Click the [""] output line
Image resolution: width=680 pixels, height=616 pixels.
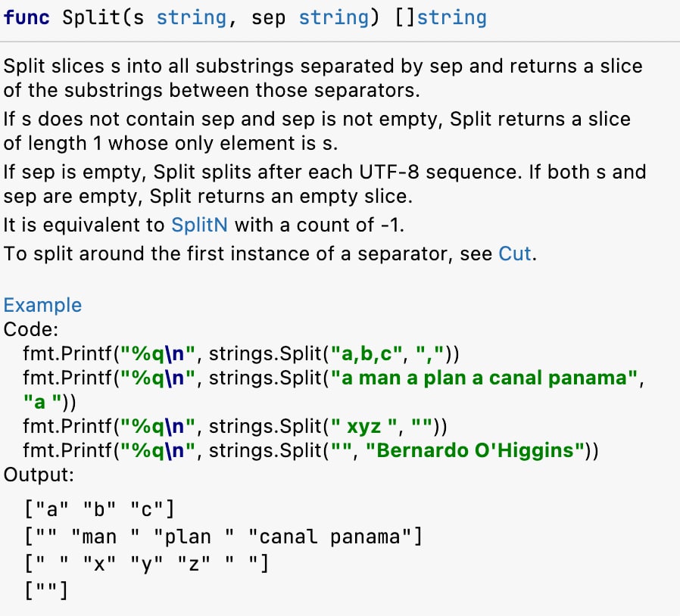[46, 590]
